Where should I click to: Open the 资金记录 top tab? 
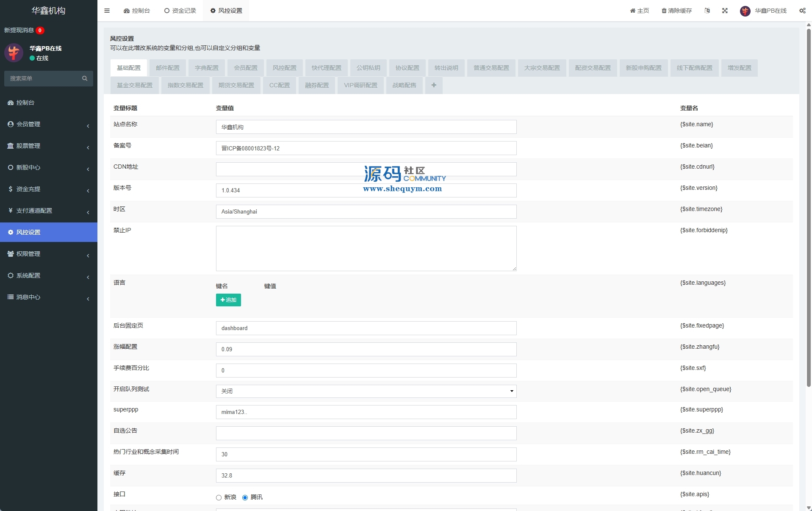(180, 11)
